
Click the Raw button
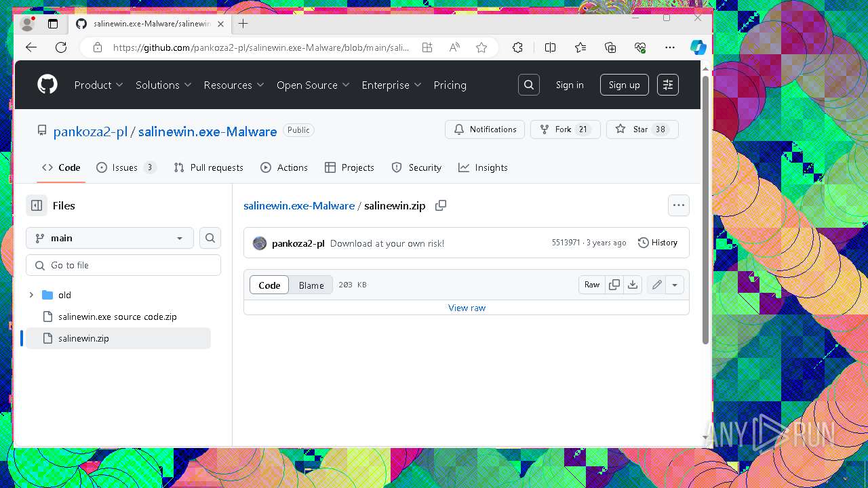point(592,285)
